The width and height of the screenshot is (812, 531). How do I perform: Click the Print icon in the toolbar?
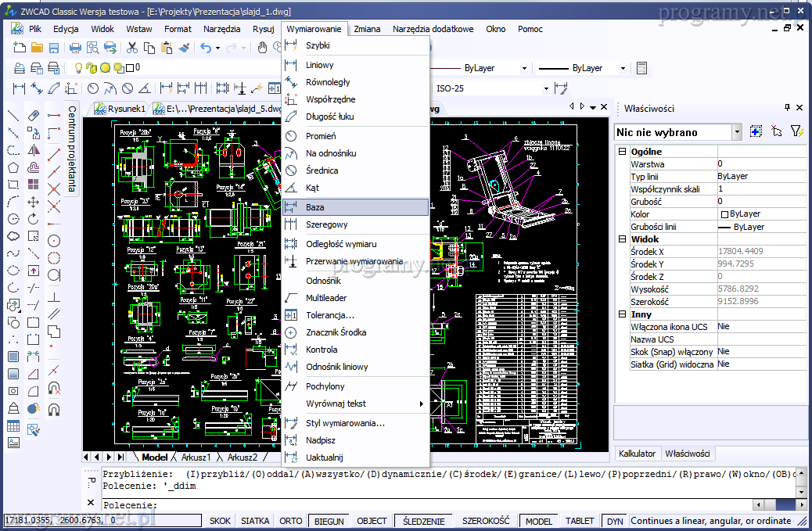[x=76, y=48]
